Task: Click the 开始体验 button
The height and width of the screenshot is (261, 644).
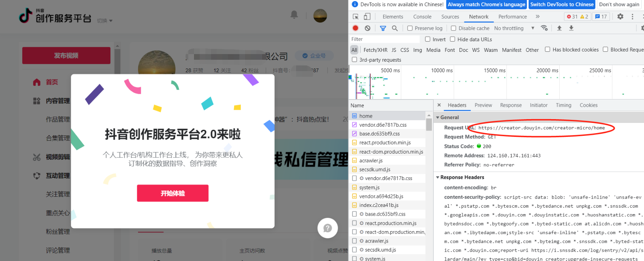Action: [x=172, y=193]
